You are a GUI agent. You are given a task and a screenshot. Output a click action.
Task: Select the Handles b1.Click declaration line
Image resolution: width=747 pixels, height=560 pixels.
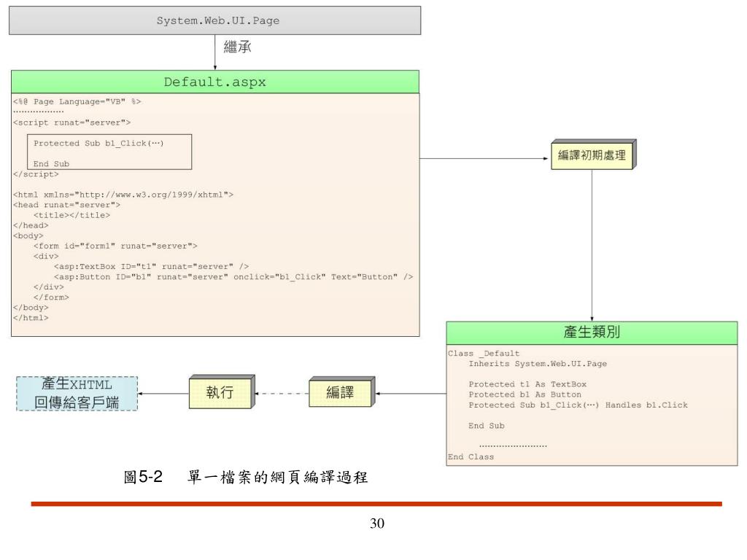tap(578, 405)
